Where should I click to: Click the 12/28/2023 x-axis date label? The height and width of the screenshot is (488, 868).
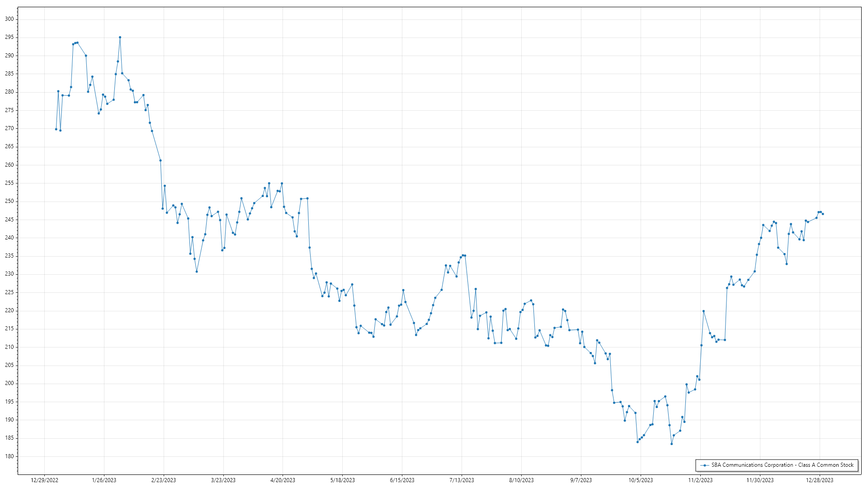820,480
